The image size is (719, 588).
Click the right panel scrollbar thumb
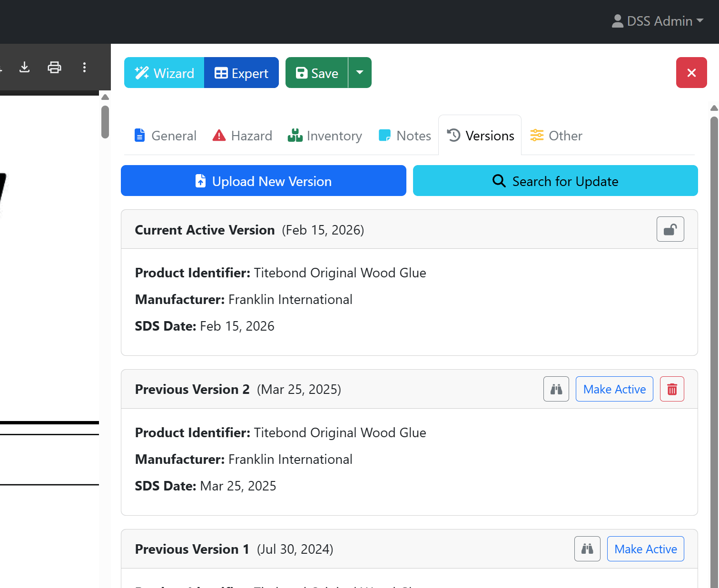click(714, 352)
